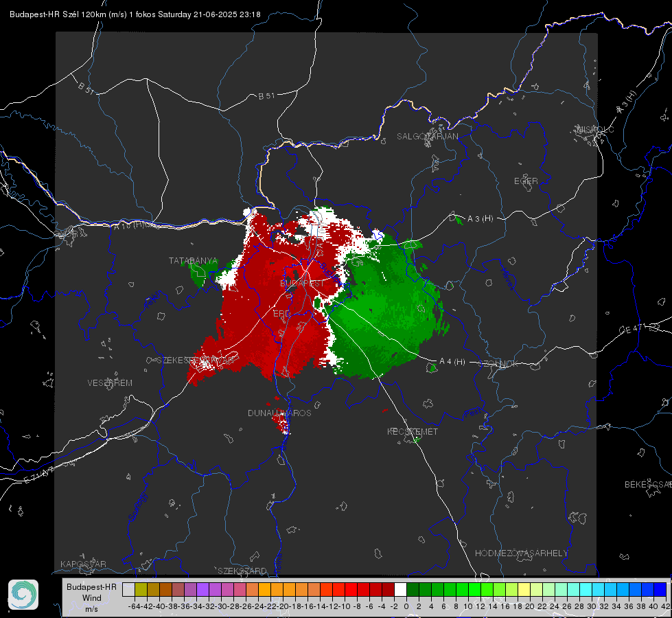Click the 42 value at the legend end
This screenshot has width=672, height=618.
click(665, 606)
